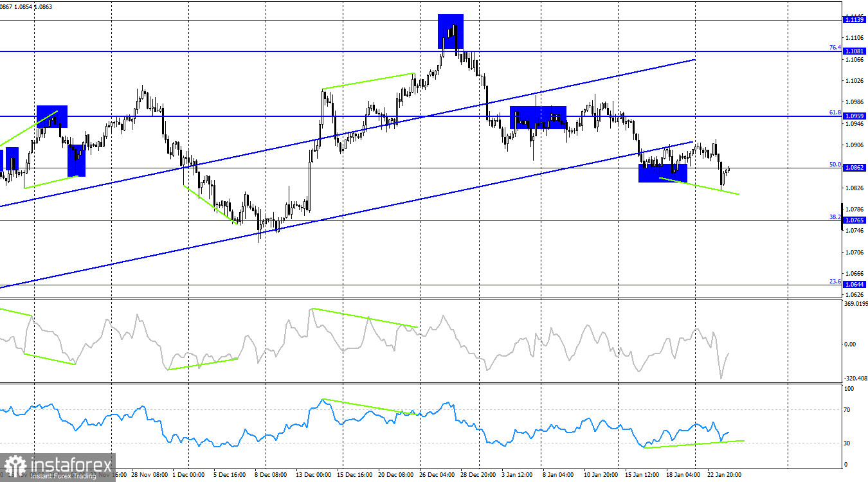The width and height of the screenshot is (868, 482).
Task: Click the 1.0786 price axis value
Action: (x=854, y=210)
